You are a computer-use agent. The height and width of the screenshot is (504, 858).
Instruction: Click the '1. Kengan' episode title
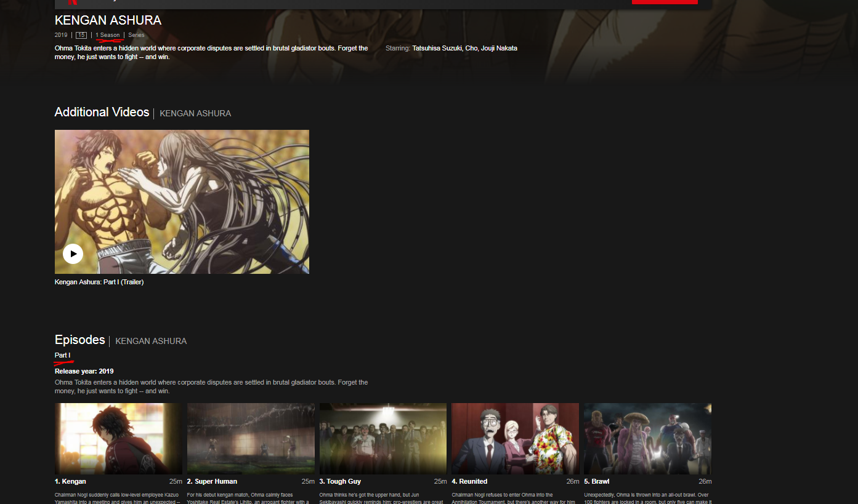click(x=70, y=481)
